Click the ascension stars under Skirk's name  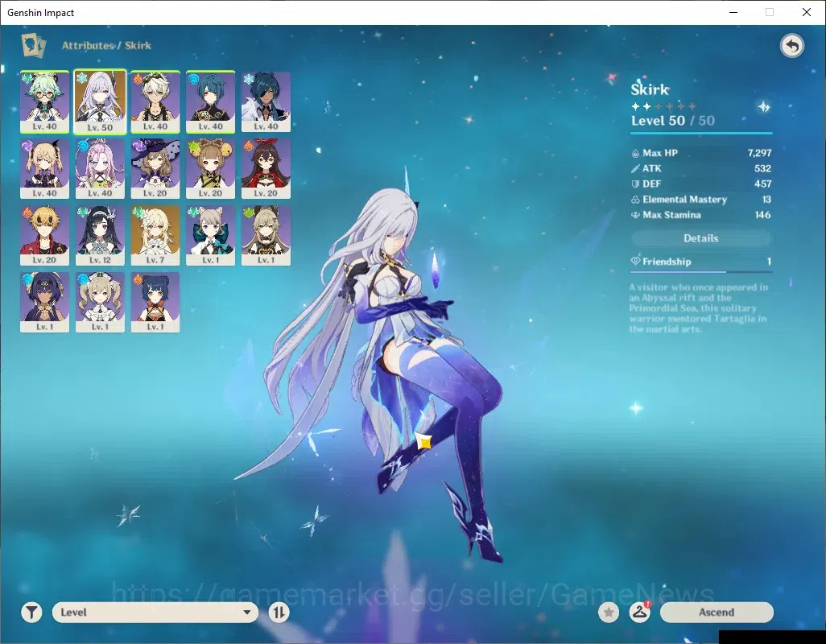663,106
